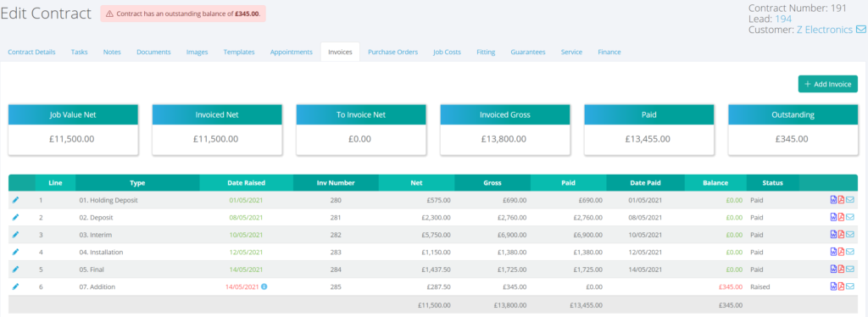Click the Add Invoice button
The width and height of the screenshot is (868, 317).
click(827, 84)
